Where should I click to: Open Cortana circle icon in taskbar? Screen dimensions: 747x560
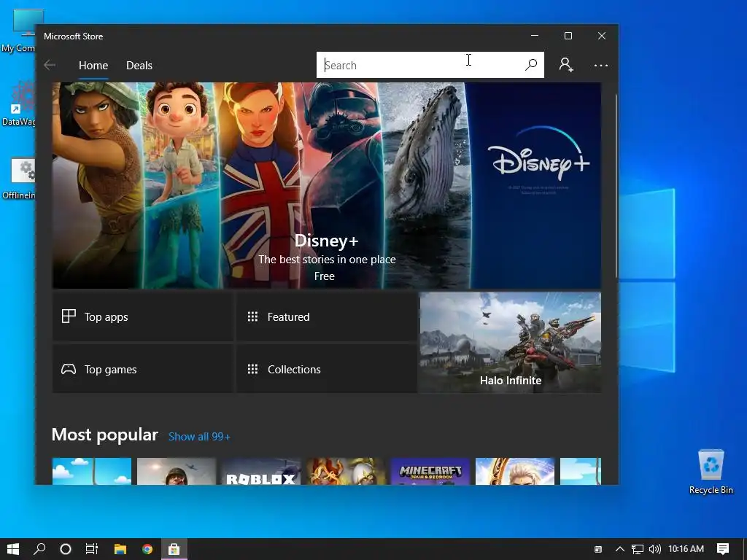pos(66,549)
